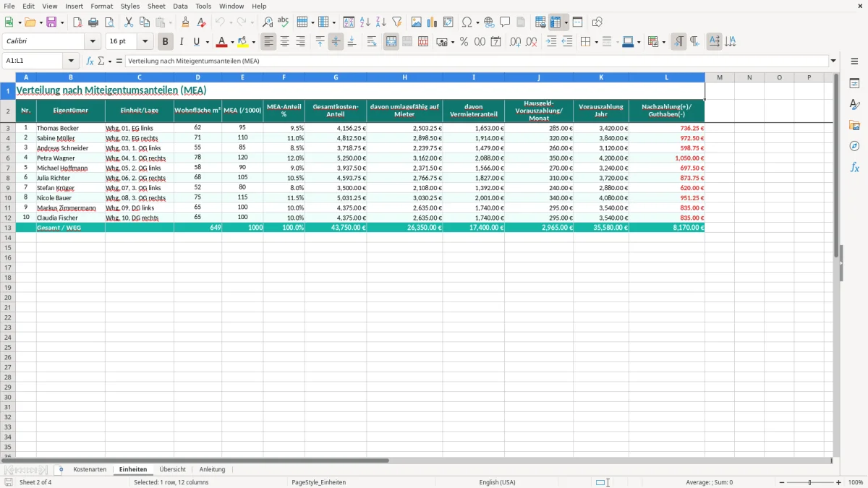Click the Cut scissors icon
This screenshot has width=868, height=488.
[129, 22]
